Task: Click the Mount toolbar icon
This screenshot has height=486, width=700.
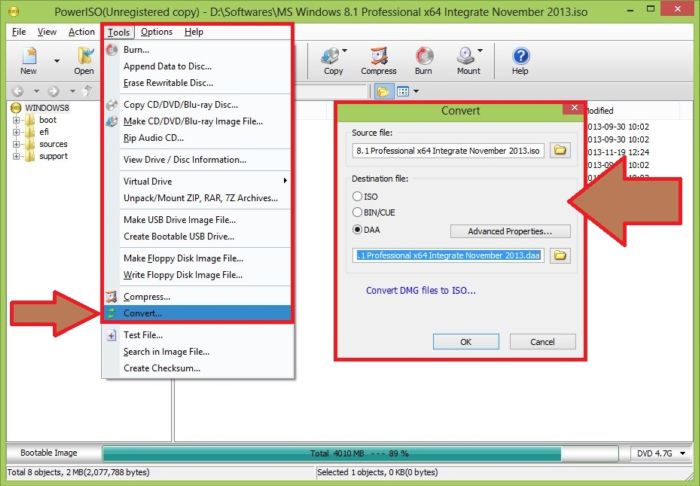Action: pos(468,60)
